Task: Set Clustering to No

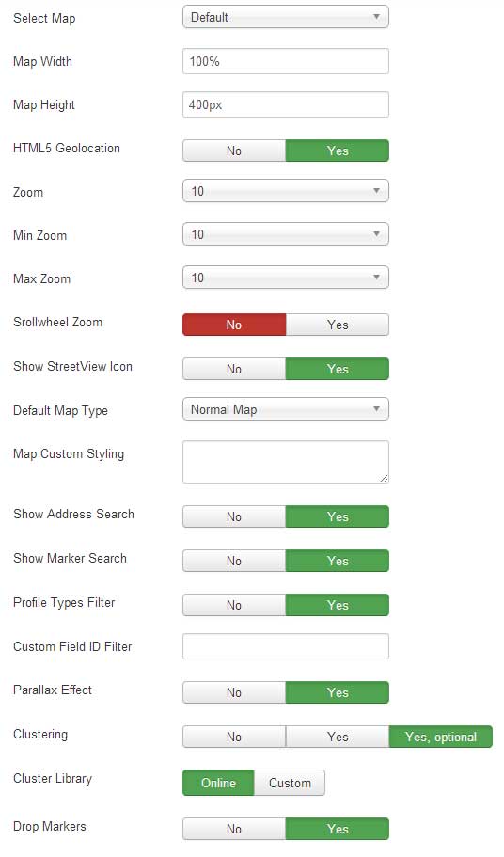Action: 234,737
